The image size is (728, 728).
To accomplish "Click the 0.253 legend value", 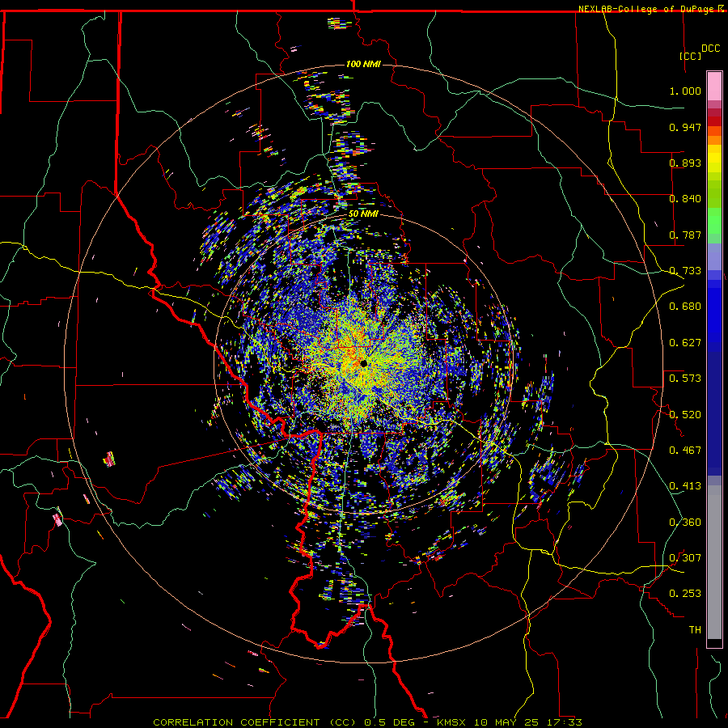I will 685,594.
